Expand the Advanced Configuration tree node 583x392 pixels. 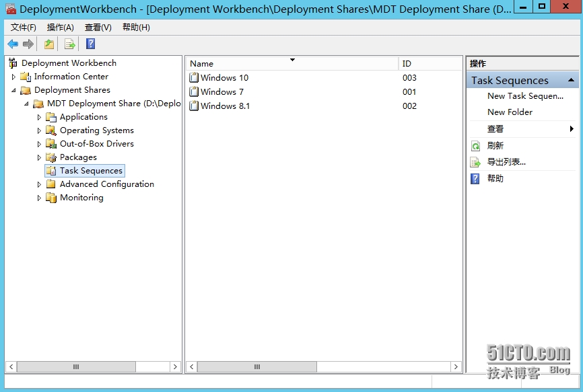39,184
